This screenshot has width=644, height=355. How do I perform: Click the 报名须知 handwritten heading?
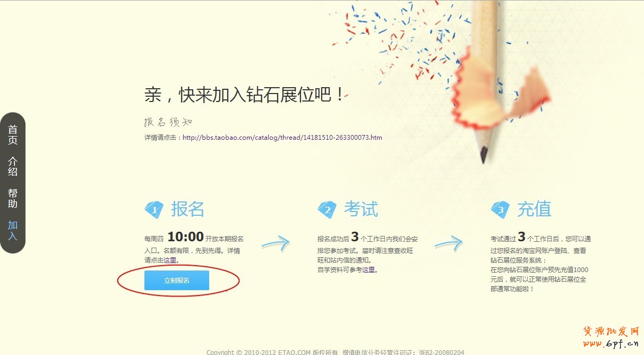[168, 122]
